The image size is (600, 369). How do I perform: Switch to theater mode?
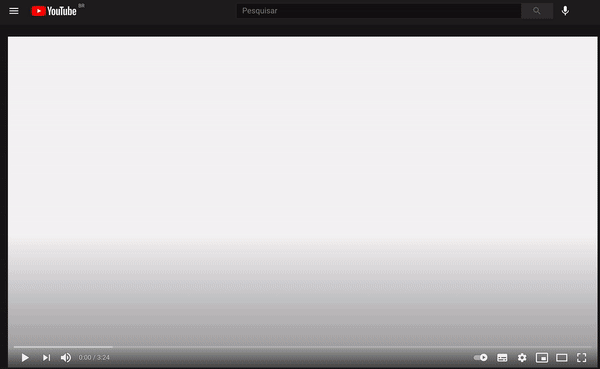[562, 358]
